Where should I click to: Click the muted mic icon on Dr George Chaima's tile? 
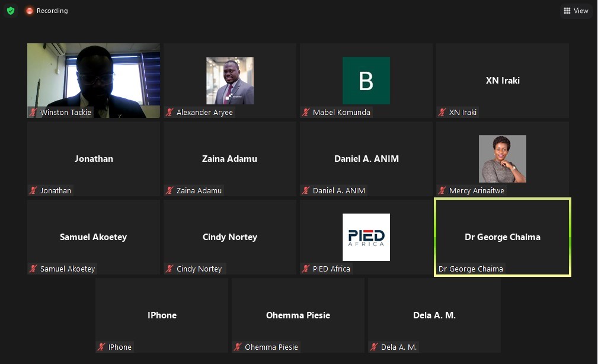pos(442,269)
